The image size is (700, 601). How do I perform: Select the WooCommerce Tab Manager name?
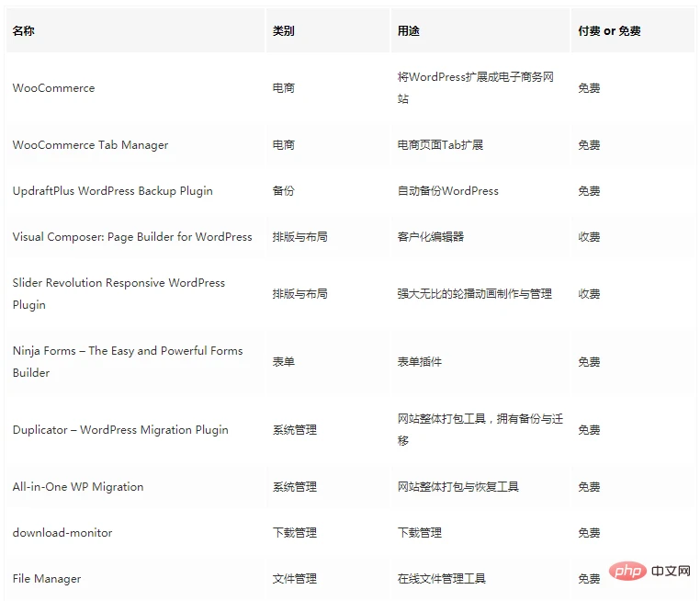click(90, 145)
